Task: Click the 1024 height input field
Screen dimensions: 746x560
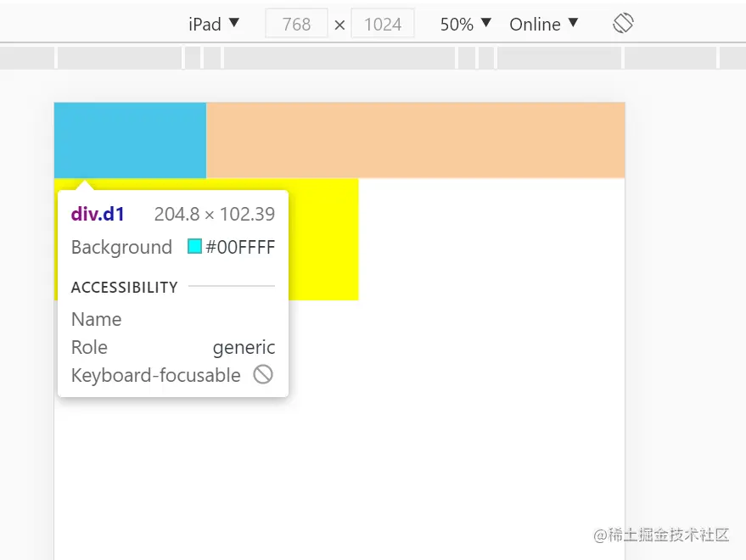Action: coord(382,24)
